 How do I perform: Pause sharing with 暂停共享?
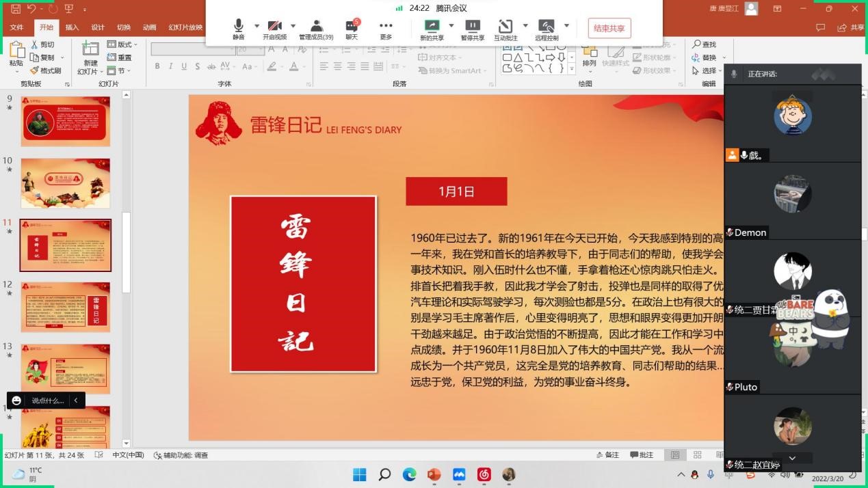tap(472, 29)
